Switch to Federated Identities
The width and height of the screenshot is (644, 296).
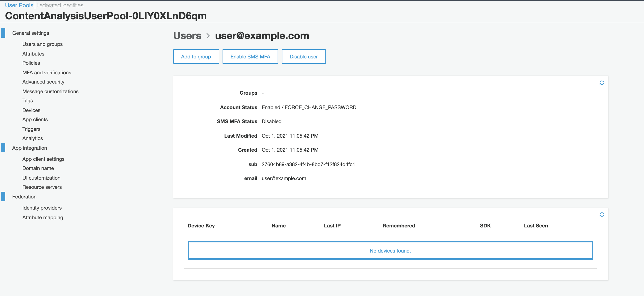point(60,5)
